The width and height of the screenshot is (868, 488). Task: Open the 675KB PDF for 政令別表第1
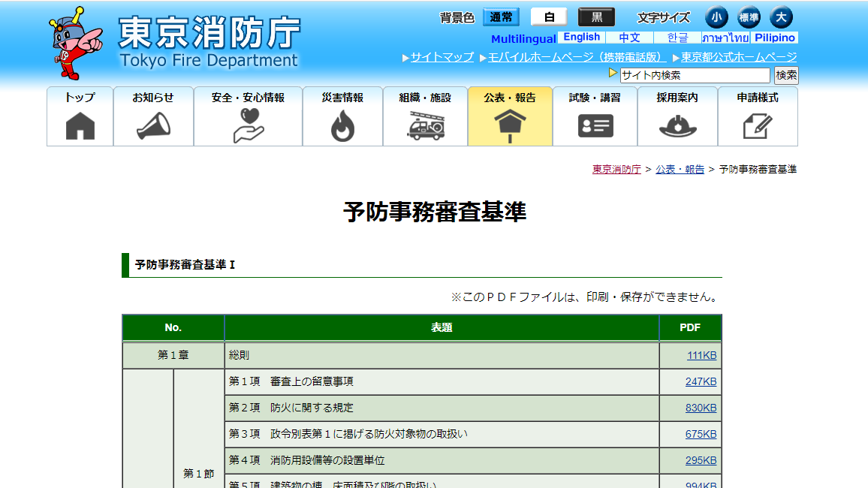(701, 435)
